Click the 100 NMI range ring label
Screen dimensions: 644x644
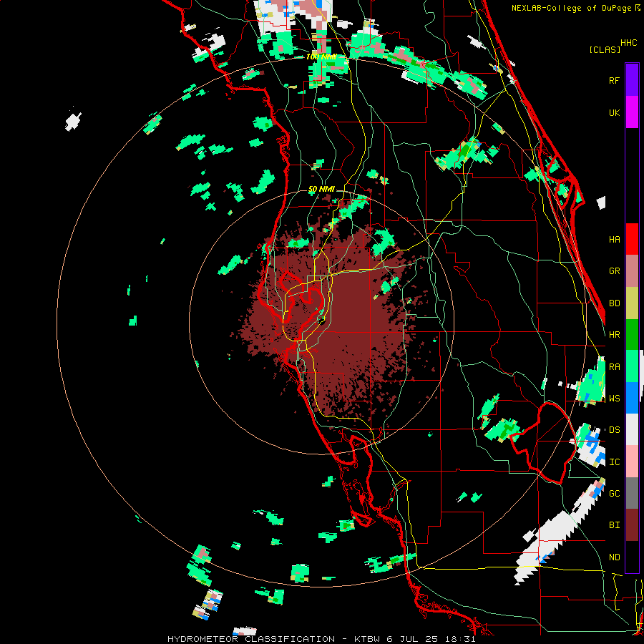tap(321, 57)
